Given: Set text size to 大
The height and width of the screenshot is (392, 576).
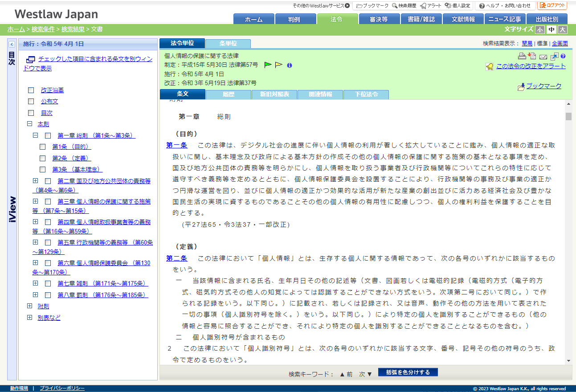Looking at the screenshot, I should 563,29.
